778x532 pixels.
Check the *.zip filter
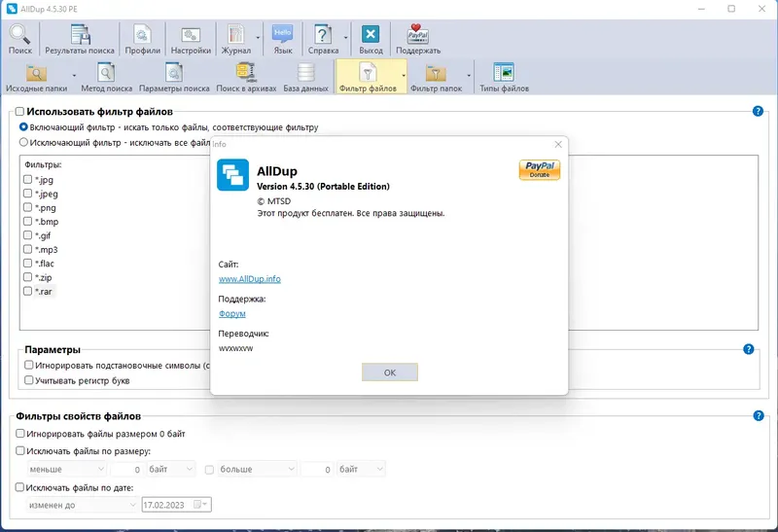pyautogui.click(x=28, y=277)
